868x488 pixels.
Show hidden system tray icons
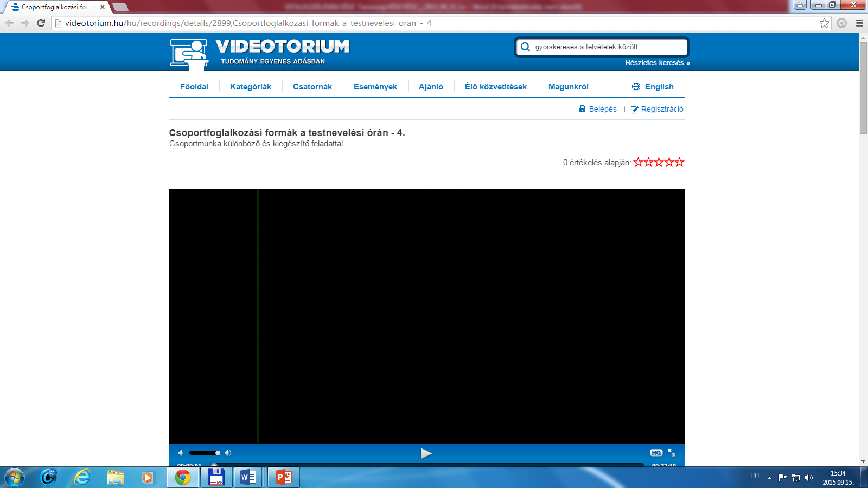pos(769,478)
